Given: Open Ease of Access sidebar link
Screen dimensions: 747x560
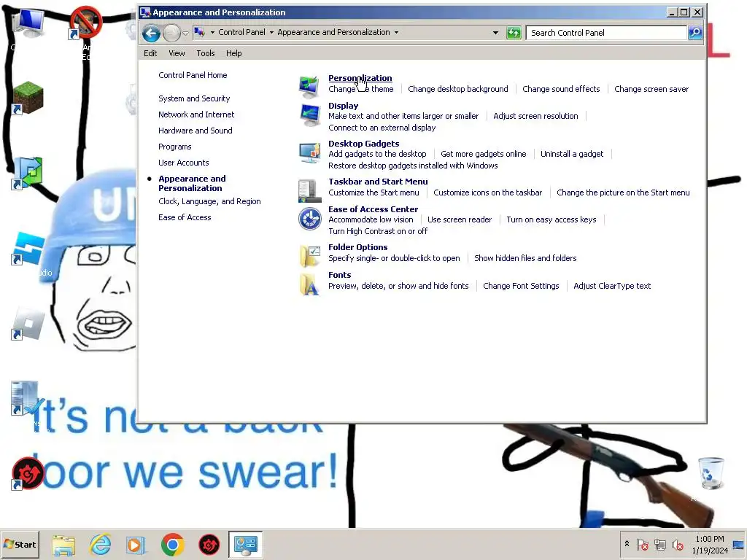Looking at the screenshot, I should pyautogui.click(x=185, y=217).
